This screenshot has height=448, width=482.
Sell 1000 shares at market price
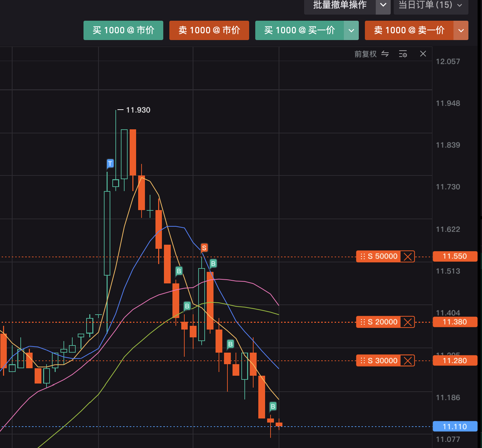[x=209, y=31]
